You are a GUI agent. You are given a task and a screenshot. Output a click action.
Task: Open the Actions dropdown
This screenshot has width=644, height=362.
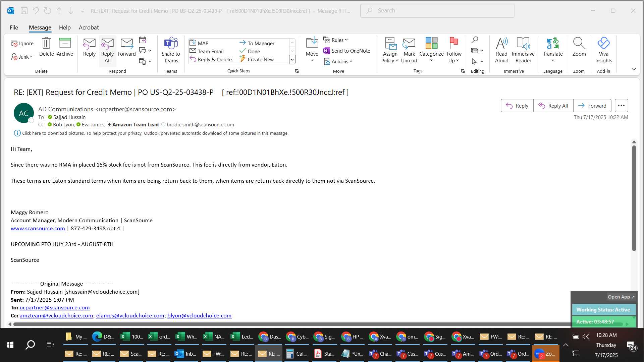tap(338, 61)
